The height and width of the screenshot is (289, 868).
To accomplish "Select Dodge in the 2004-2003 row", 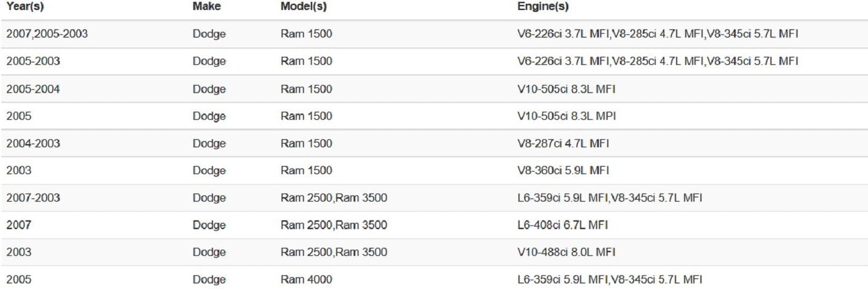I will [209, 144].
